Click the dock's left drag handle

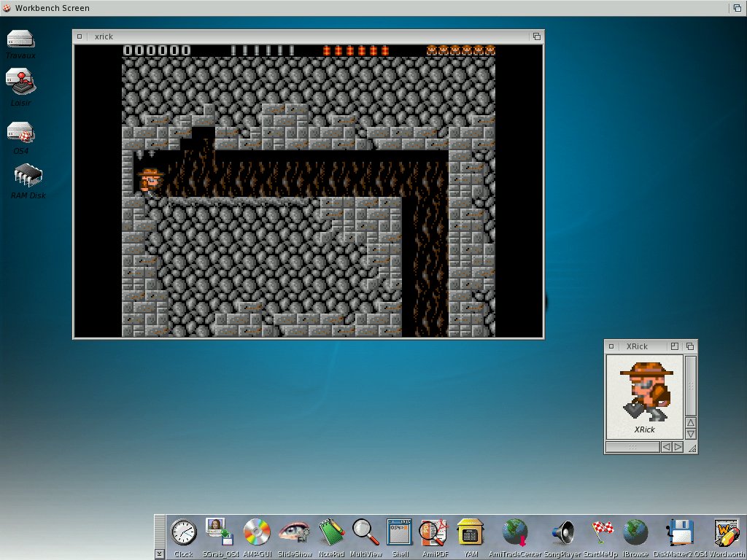click(160, 531)
